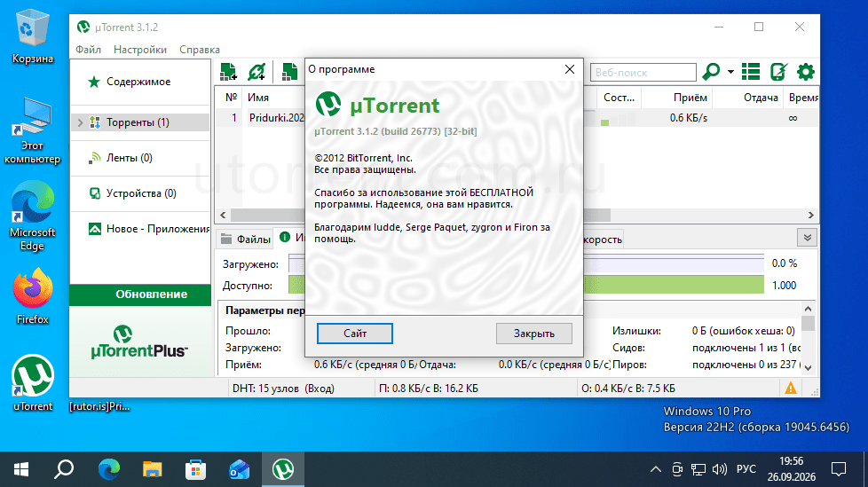Open preferences with the gear icon
868x487 pixels.
coord(806,72)
